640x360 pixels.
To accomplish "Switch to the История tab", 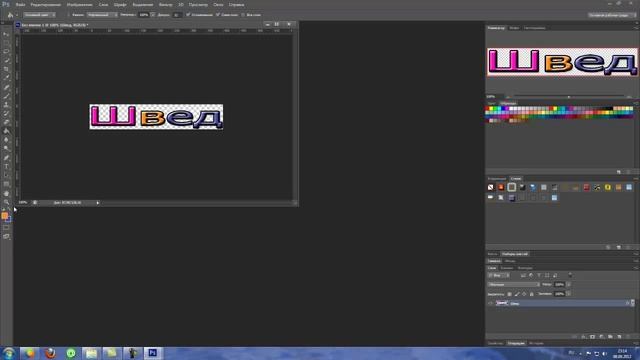I will click(x=536, y=343).
